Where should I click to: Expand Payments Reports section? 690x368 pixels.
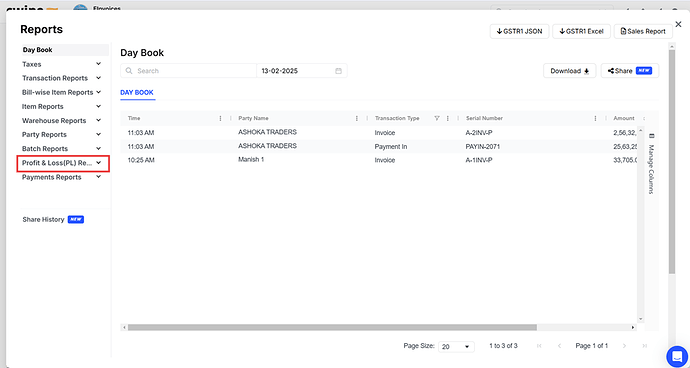62,177
